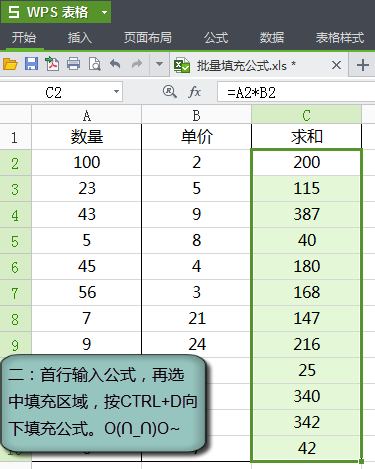Image resolution: width=375 pixels, height=469 pixels.
Task: Close the 批量填充公式.xls document tab
Action: tap(336, 65)
